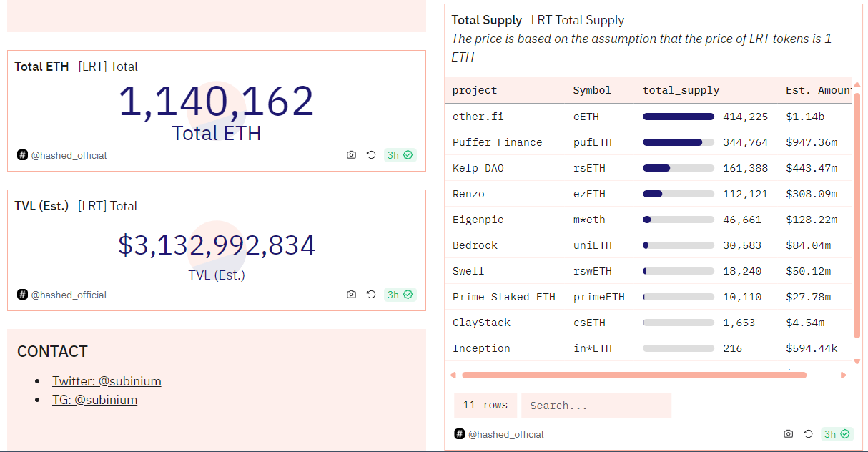Click 3h freshness badge on Total Supply table
The width and height of the screenshot is (868, 452).
(837, 434)
